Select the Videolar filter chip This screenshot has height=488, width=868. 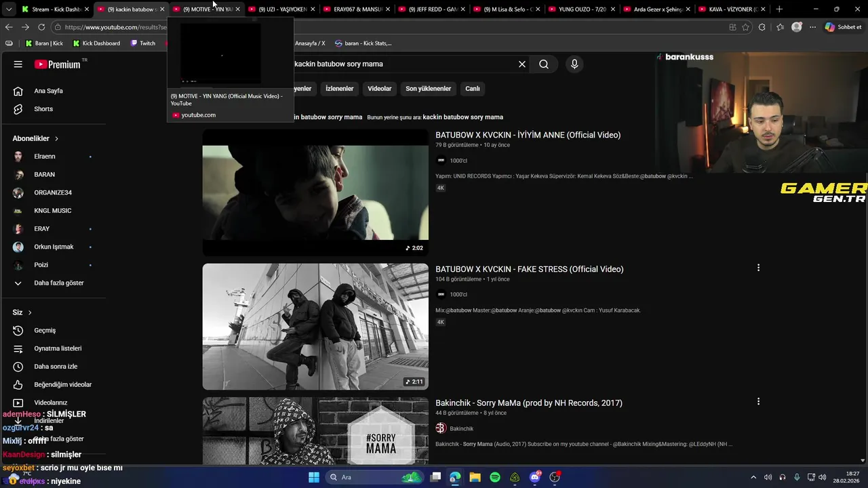(380, 89)
